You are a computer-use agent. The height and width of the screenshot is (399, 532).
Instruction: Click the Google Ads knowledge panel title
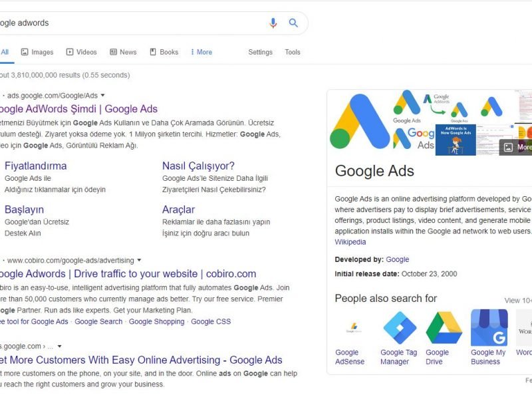pyautogui.click(x=374, y=171)
